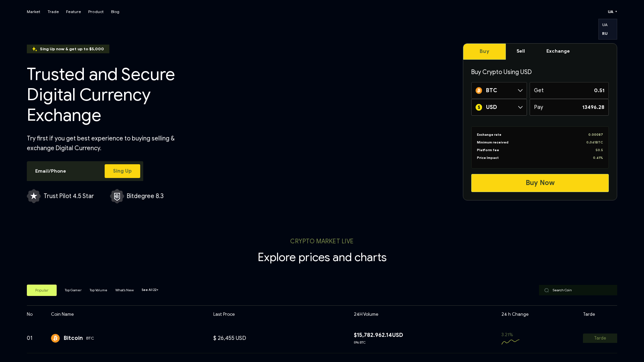Click the Buy Now button
The height and width of the screenshot is (362, 644).
pos(540,183)
